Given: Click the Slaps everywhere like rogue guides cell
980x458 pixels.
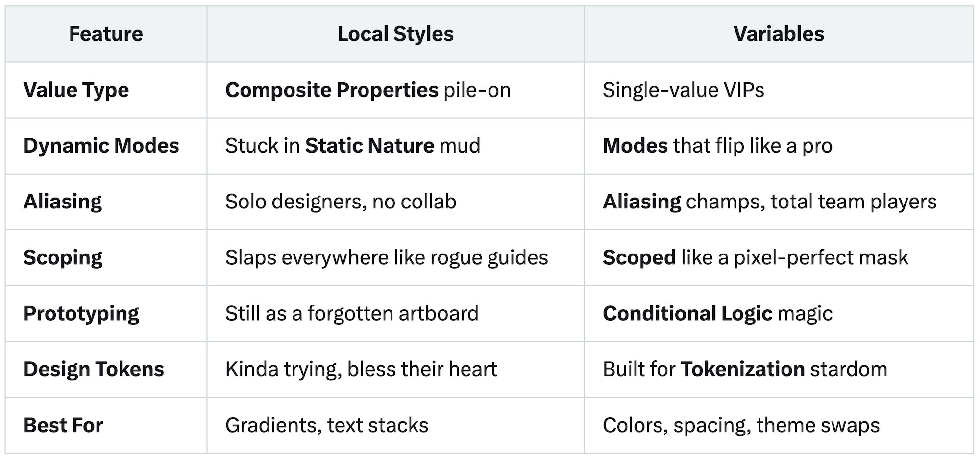Looking at the screenshot, I should tap(387, 258).
